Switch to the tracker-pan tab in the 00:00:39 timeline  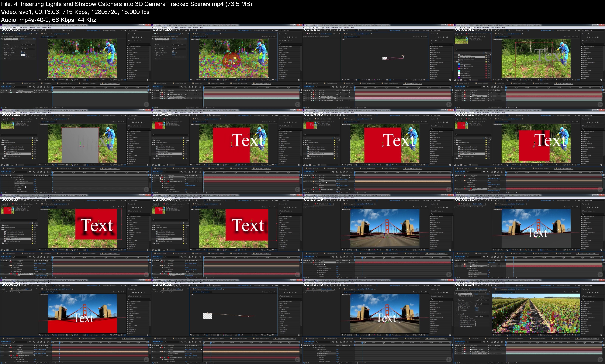click(x=47, y=83)
